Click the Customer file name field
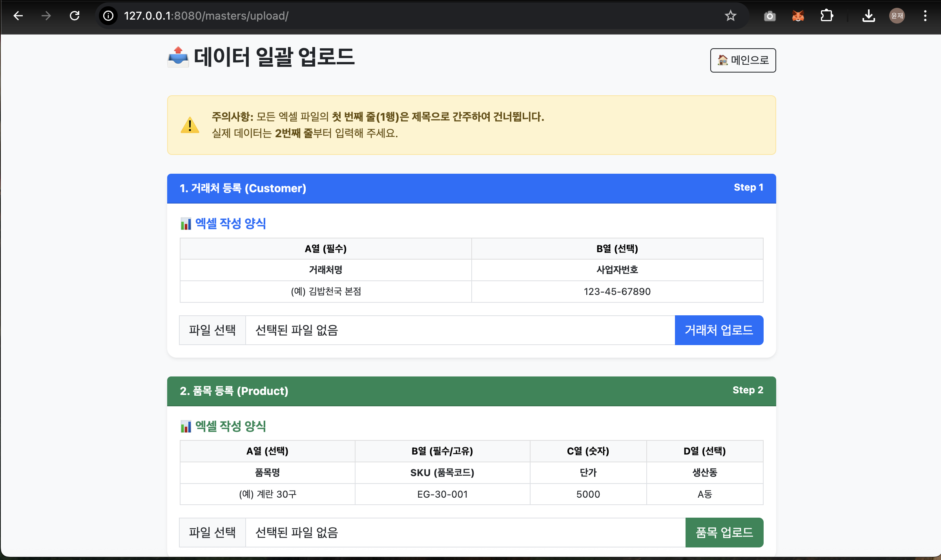The height and width of the screenshot is (560, 941). tap(459, 330)
